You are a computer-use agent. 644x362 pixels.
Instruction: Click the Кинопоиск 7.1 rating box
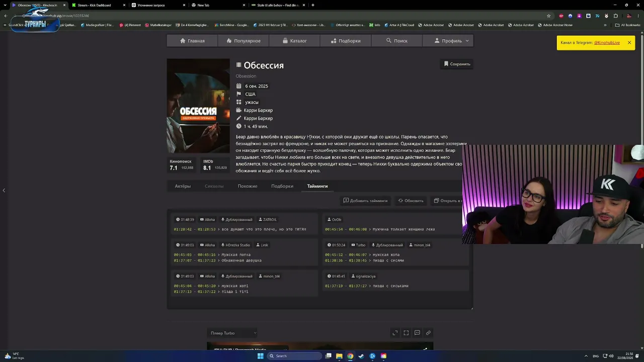click(182, 165)
